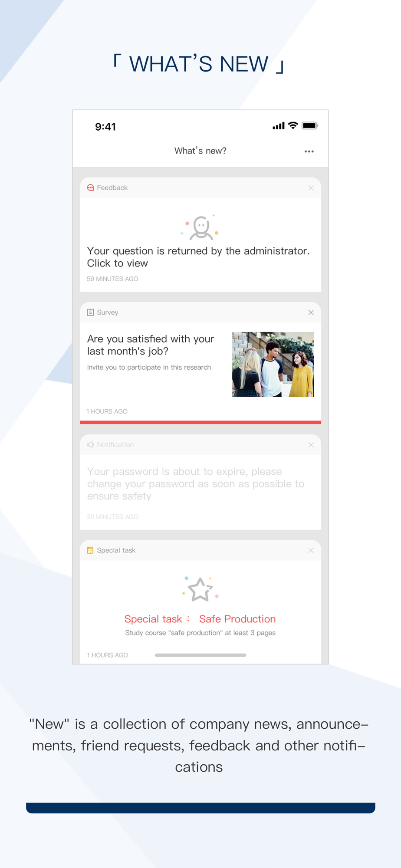Click the red Feedback chat icon

tap(90, 188)
